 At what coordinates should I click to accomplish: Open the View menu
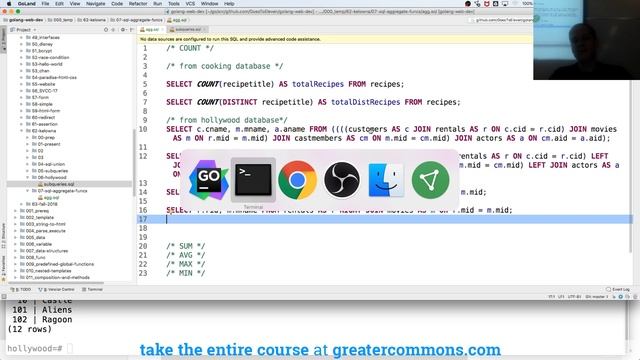(75, 3)
